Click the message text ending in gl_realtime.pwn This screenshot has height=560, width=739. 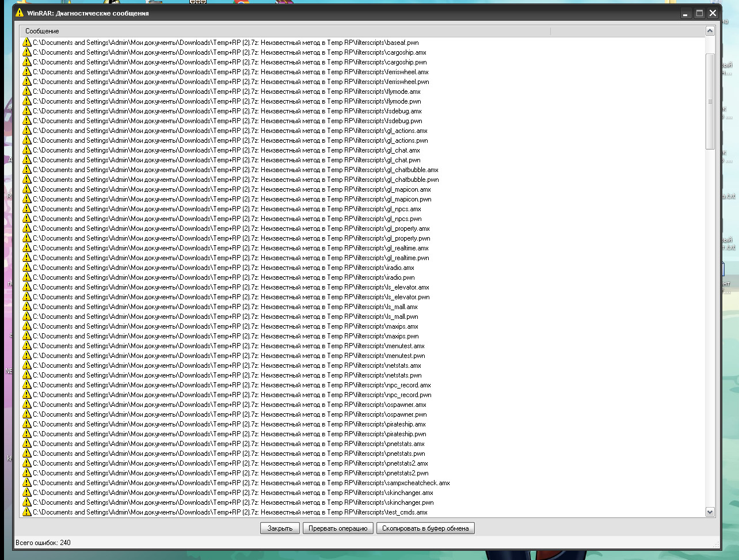tap(231, 258)
